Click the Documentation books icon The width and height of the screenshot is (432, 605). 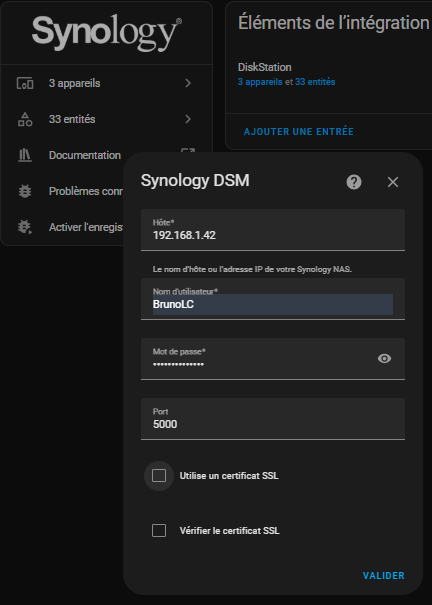coord(25,155)
